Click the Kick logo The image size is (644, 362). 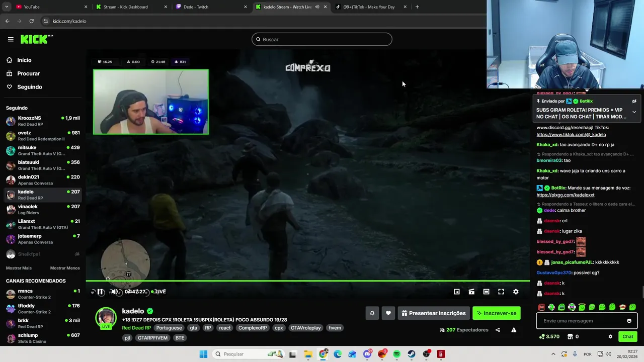click(36, 39)
